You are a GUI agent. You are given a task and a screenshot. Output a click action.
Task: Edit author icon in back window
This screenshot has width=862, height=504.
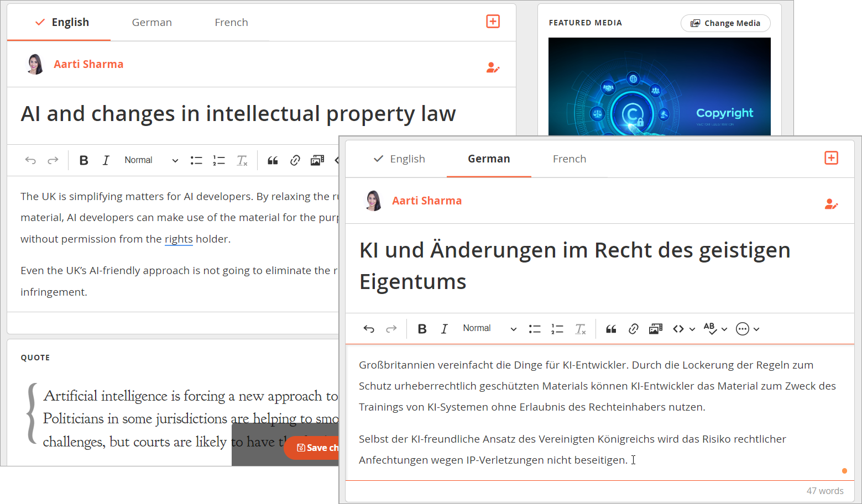point(493,68)
